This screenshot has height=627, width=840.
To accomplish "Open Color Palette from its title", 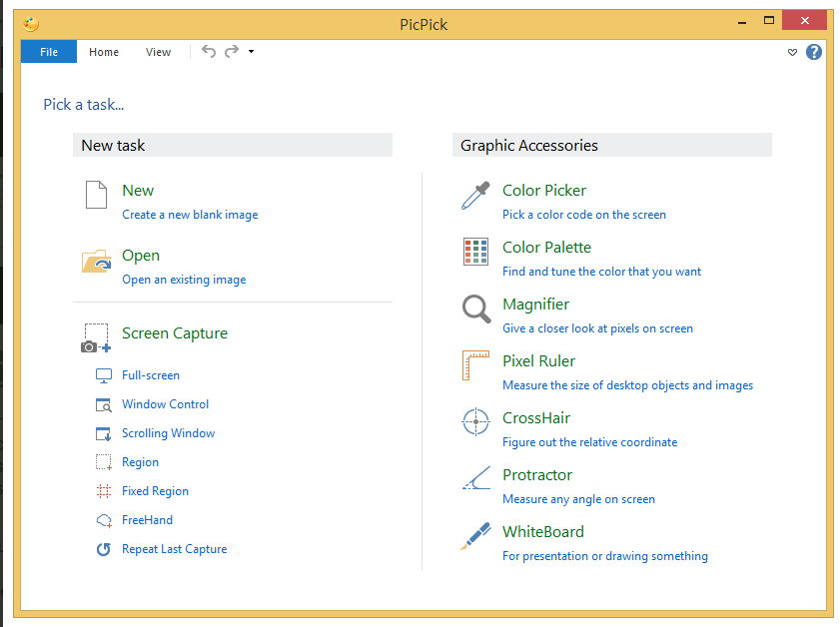I will 547,247.
